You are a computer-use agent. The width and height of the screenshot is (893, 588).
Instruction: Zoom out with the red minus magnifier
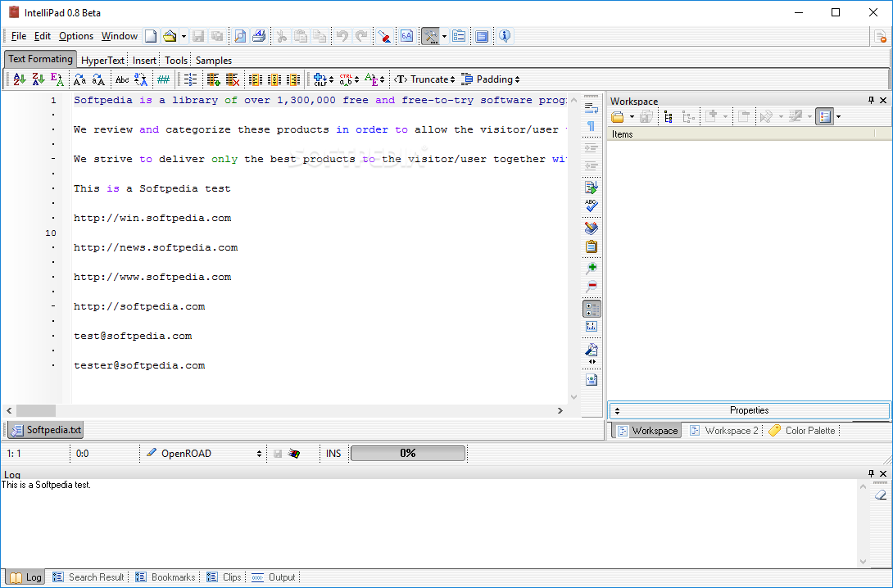click(x=592, y=287)
